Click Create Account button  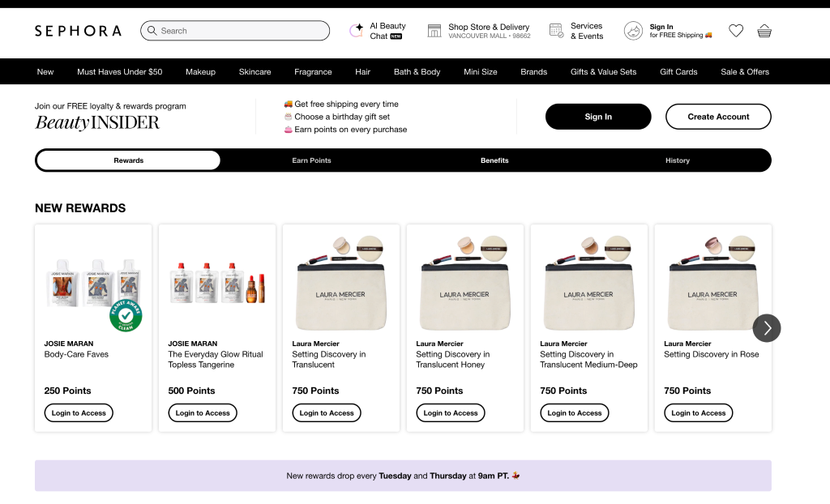(x=718, y=117)
